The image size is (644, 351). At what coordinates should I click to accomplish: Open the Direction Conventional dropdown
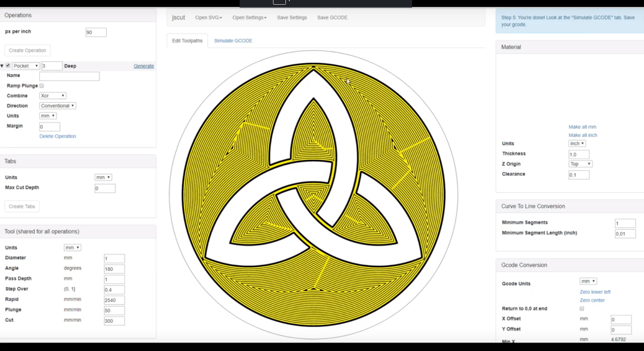57,106
